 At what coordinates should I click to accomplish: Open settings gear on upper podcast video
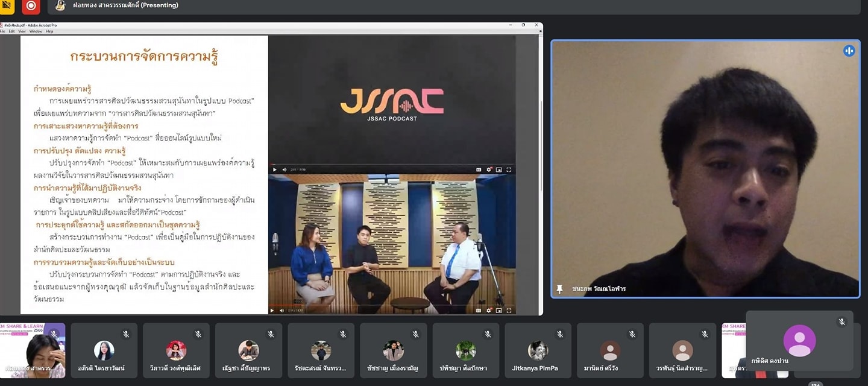pos(489,169)
